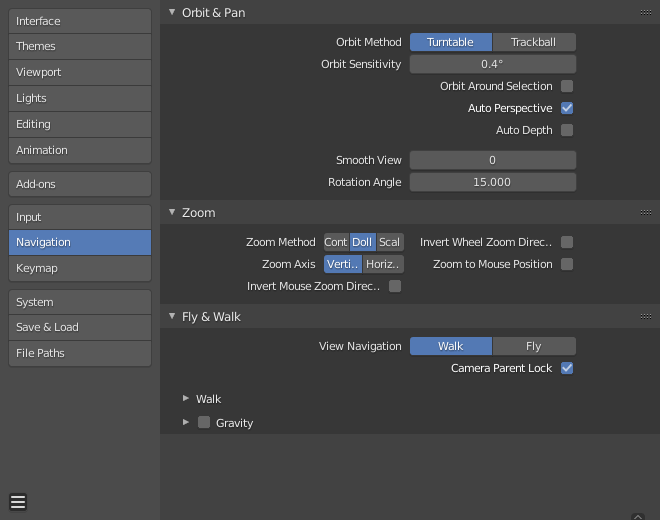Click the Orbit & Pan panel grip handle
660x520 pixels.
click(x=646, y=12)
